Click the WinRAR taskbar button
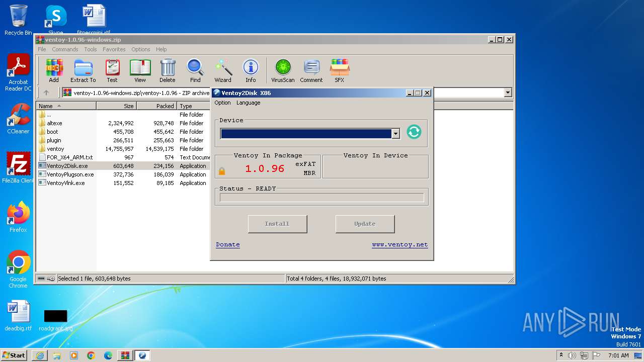The width and height of the screenshot is (644, 362). click(125, 355)
